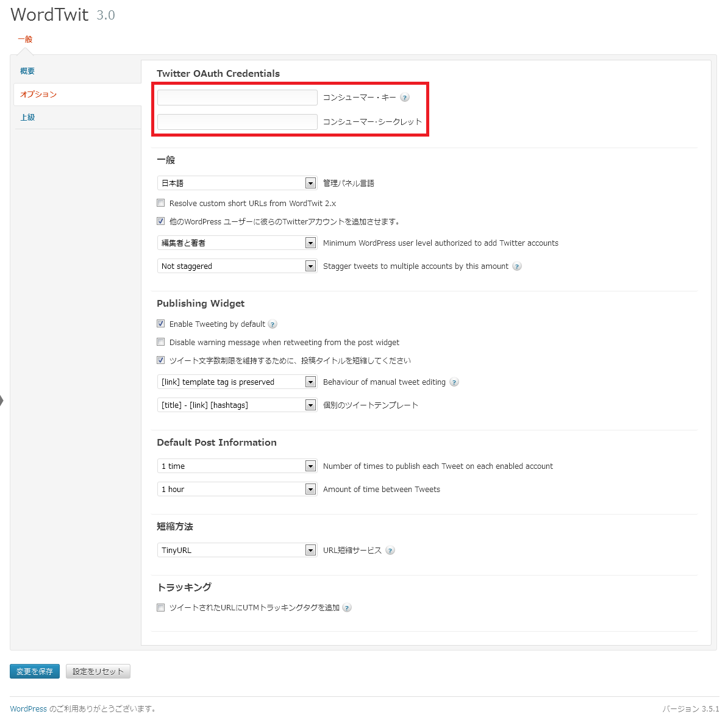Viewport: 728px width, 717px height.
Task: Open help icon beside Enable Tweeting by default
Action: click(273, 324)
